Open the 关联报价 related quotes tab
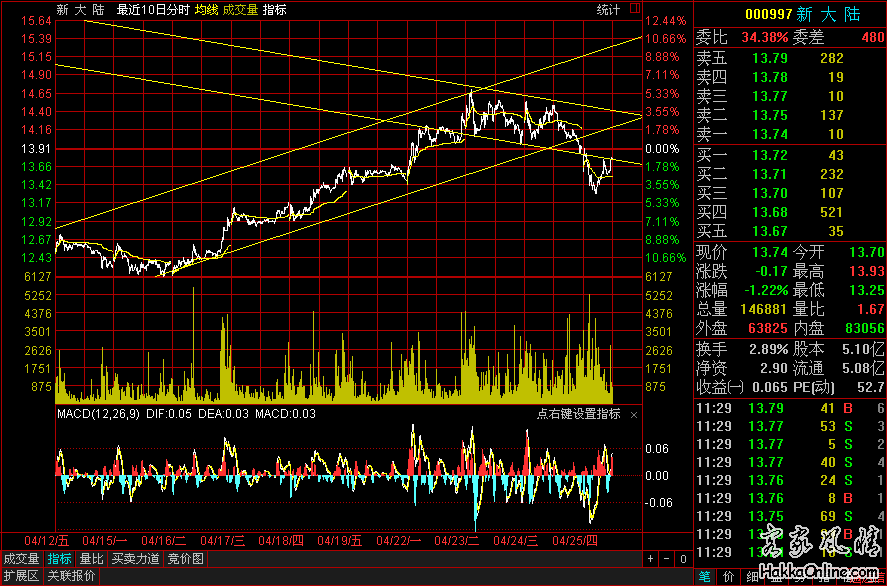 (x=72, y=576)
